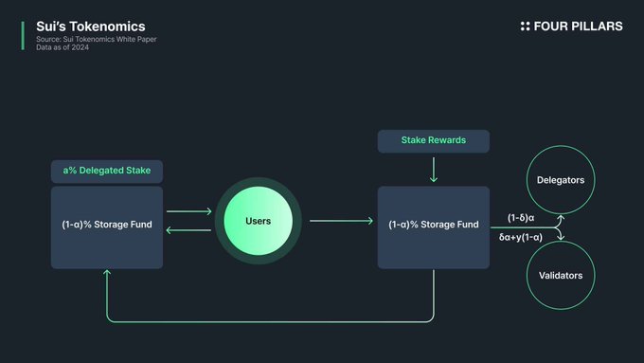Click the green Users circle
Image resolution: width=644 pixels, height=363 pixels.
click(x=259, y=221)
